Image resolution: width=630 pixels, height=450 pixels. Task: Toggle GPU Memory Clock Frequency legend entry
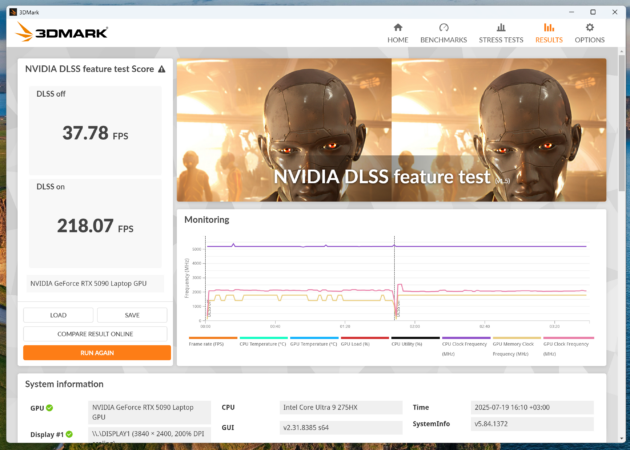coord(516,346)
